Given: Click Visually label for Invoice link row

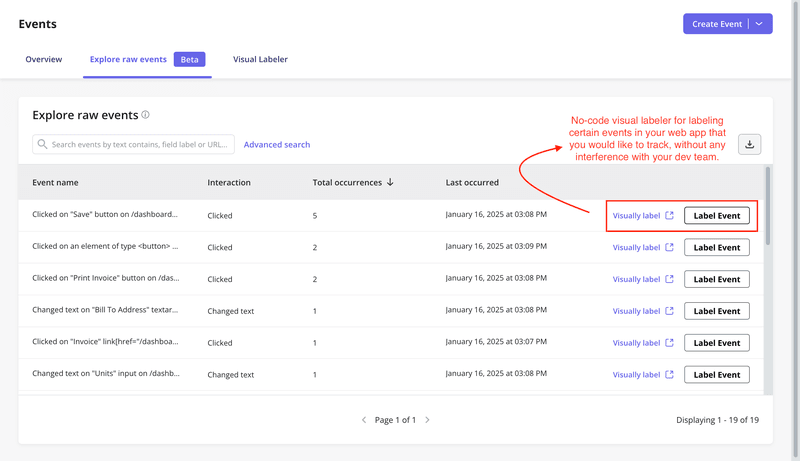Looking at the screenshot, I should [636, 343].
